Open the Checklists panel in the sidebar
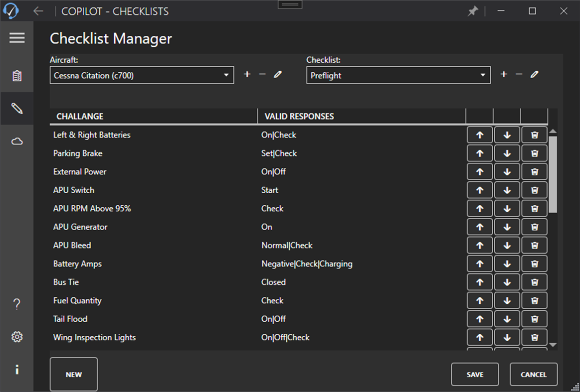580x392 pixels. [x=17, y=76]
